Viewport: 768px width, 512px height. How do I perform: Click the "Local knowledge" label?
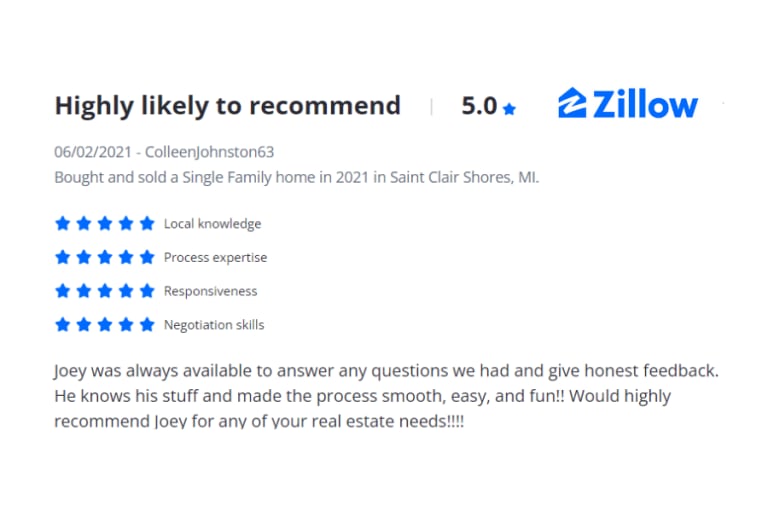point(212,224)
